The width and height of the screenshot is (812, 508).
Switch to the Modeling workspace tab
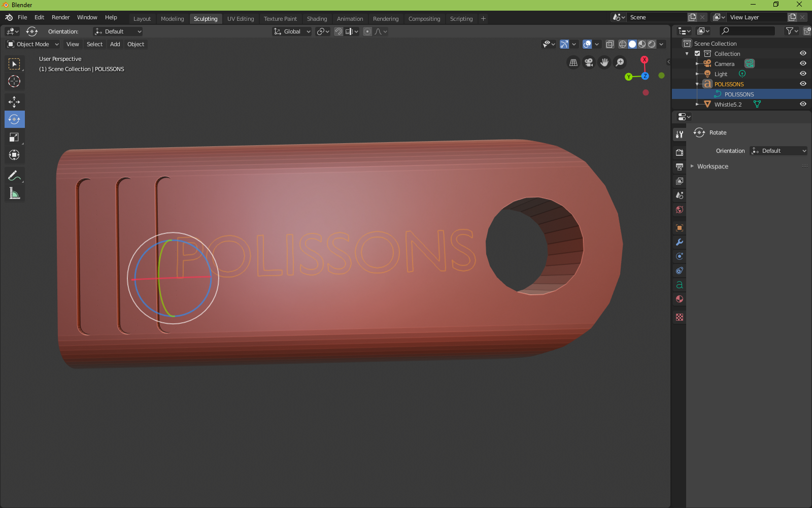point(173,19)
